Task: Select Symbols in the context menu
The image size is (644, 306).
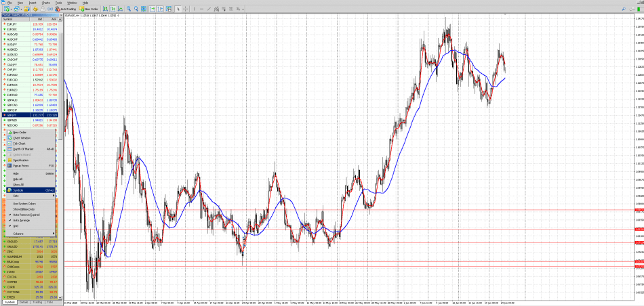Action: click(x=18, y=190)
